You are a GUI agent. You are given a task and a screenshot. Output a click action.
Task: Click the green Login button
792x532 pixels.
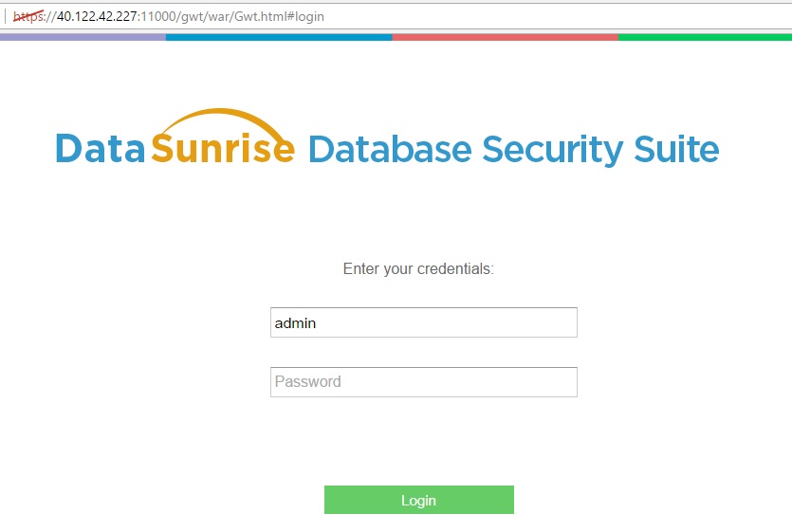coord(418,500)
